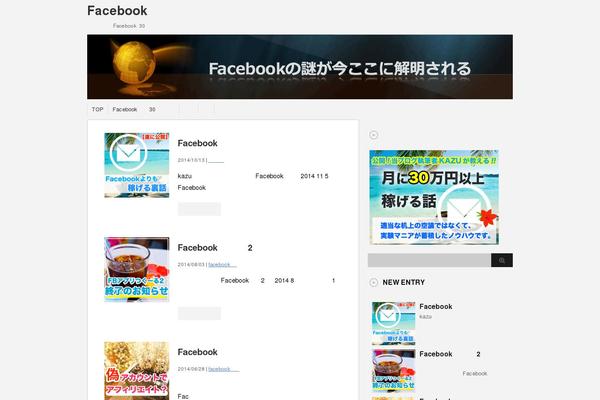Click the Facebook site title at top
600x400 pixels.
[x=117, y=11]
